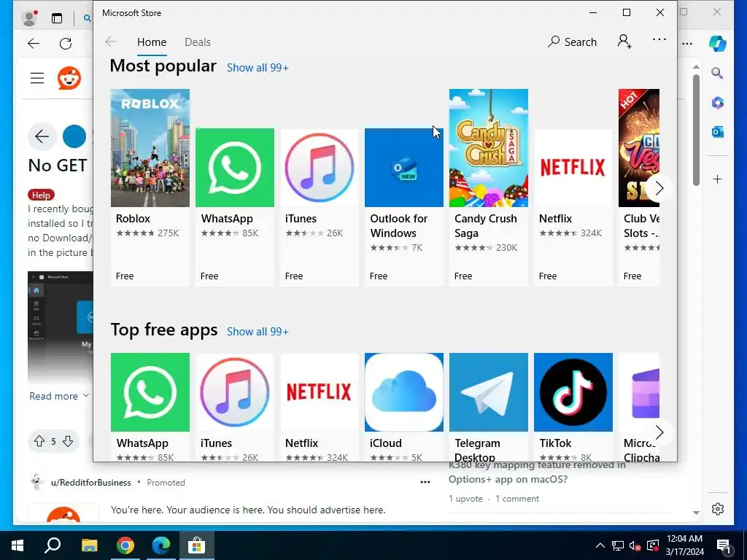
Task: Open Google Chrome from the taskbar
Action: pyautogui.click(x=125, y=545)
